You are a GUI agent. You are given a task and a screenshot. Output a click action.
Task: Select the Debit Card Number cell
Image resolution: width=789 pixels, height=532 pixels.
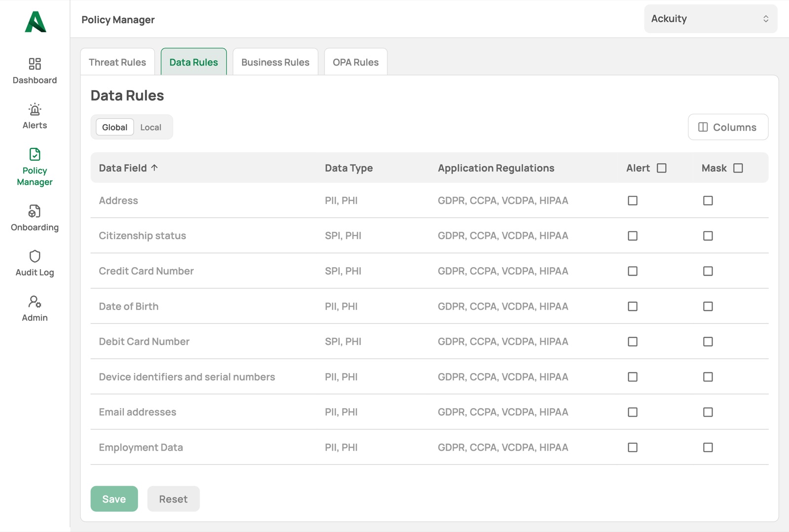tap(144, 342)
